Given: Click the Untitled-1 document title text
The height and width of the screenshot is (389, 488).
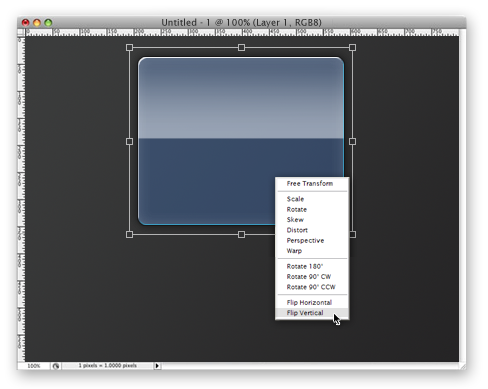Looking at the screenshot, I should (x=241, y=23).
